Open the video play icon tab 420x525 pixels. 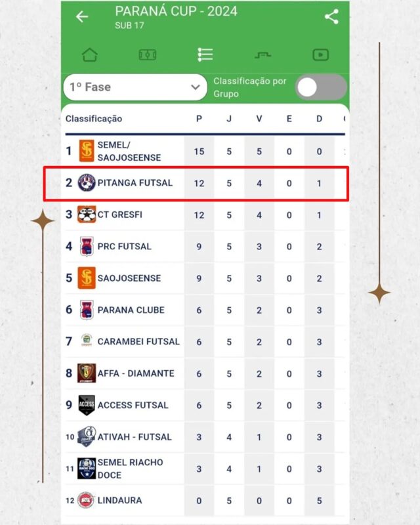(x=320, y=55)
